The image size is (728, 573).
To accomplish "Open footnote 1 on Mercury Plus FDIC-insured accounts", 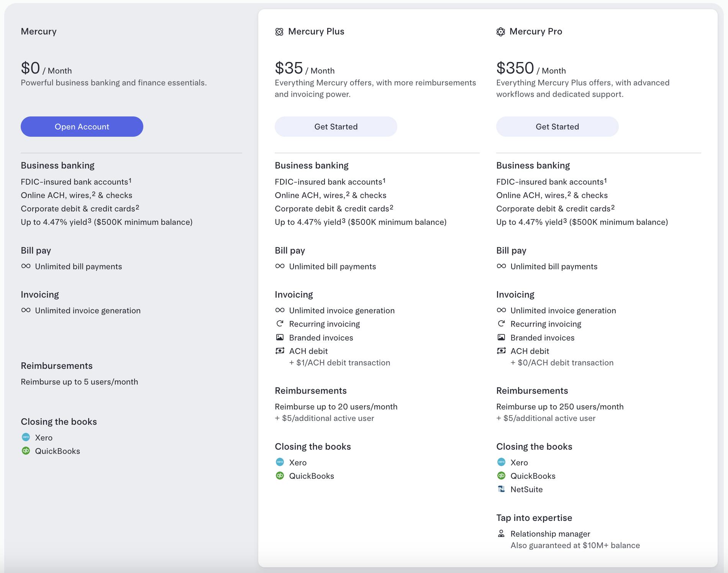I will 384,180.
